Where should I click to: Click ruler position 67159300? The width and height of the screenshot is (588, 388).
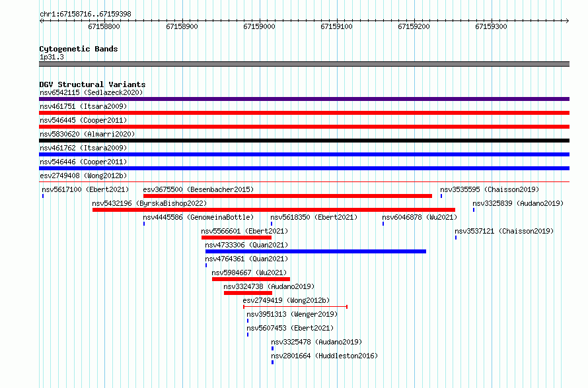(491, 26)
